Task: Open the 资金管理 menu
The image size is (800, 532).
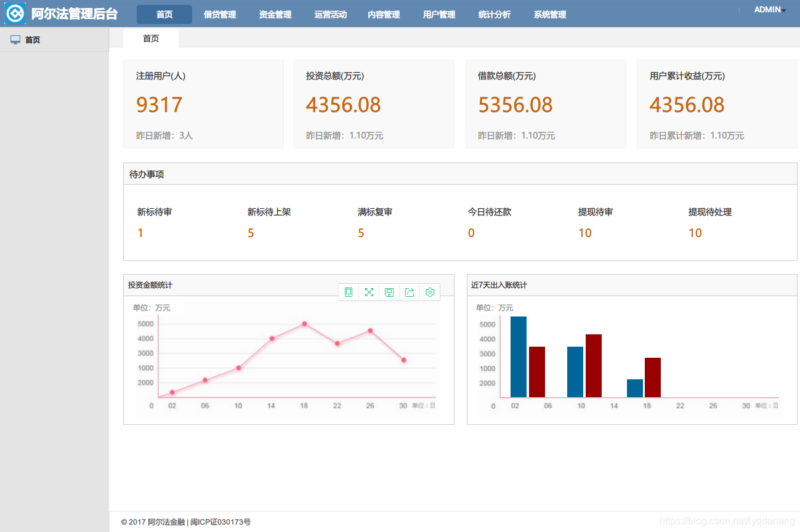Action: (275, 14)
